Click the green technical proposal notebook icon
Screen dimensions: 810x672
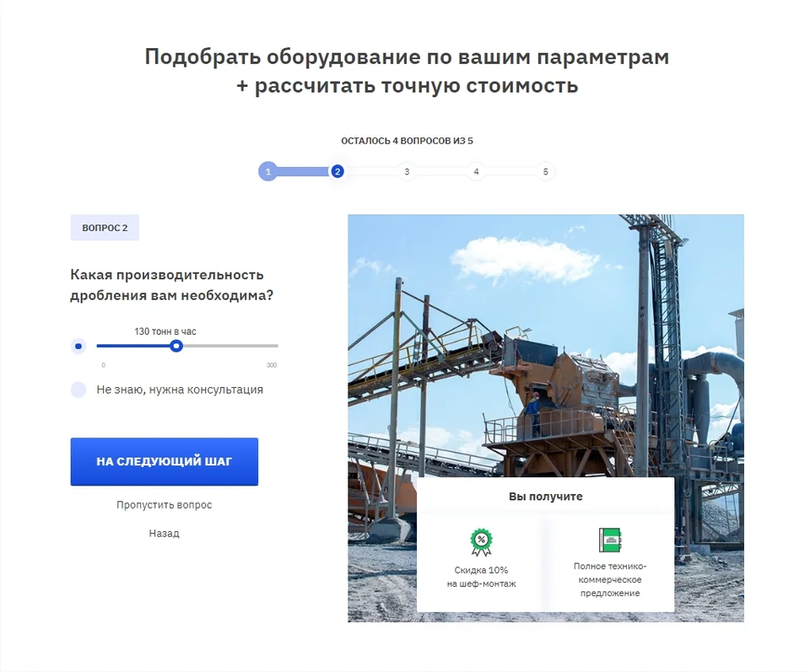coord(609,540)
